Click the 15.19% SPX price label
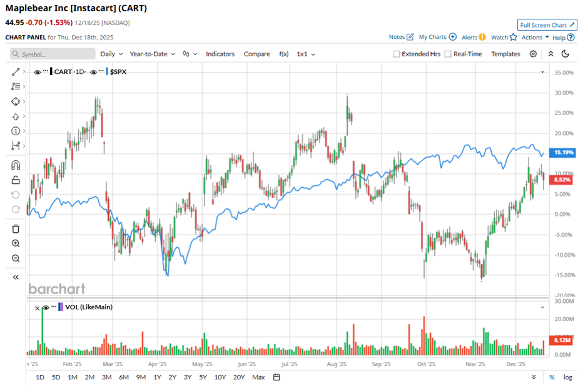This screenshot has width=588, height=385. tap(562, 152)
